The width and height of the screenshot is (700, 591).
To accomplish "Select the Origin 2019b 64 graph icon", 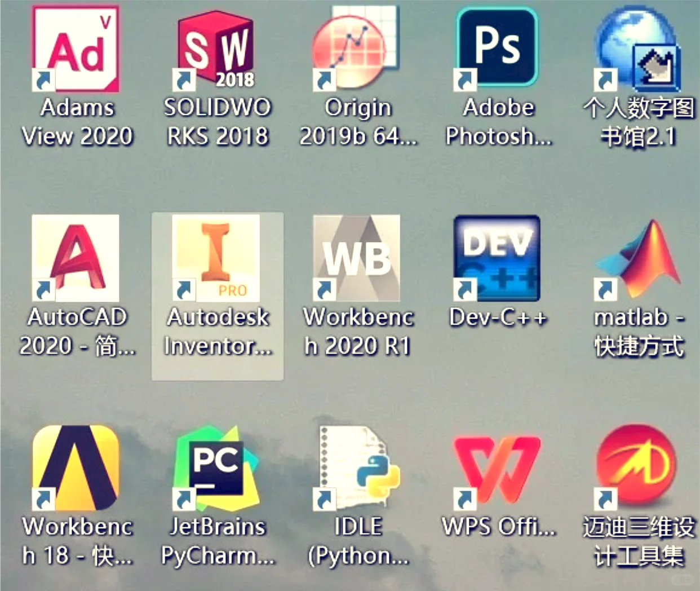I will pyautogui.click(x=357, y=49).
